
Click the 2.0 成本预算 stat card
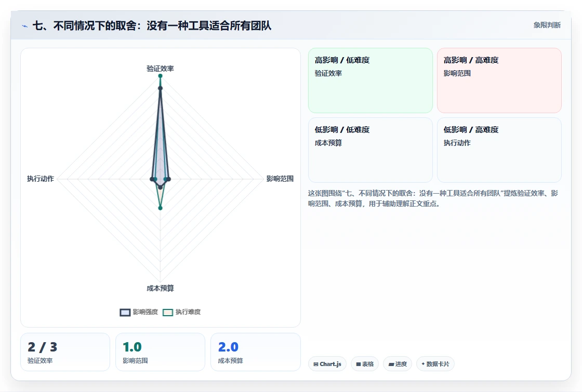[255, 352]
